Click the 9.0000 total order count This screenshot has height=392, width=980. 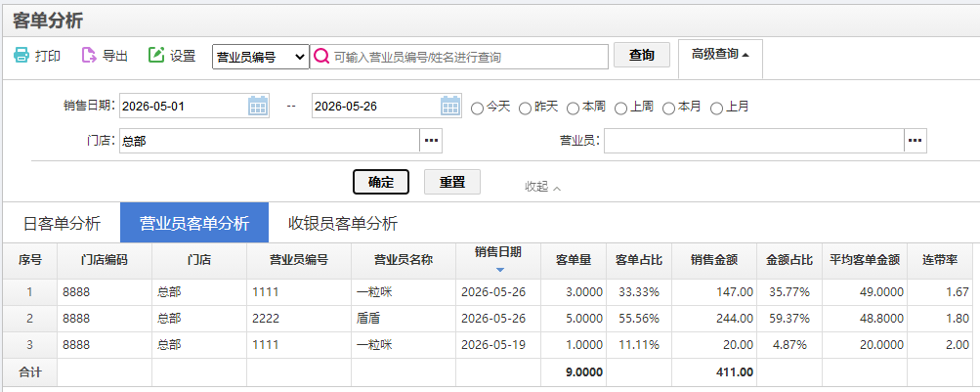(x=584, y=372)
